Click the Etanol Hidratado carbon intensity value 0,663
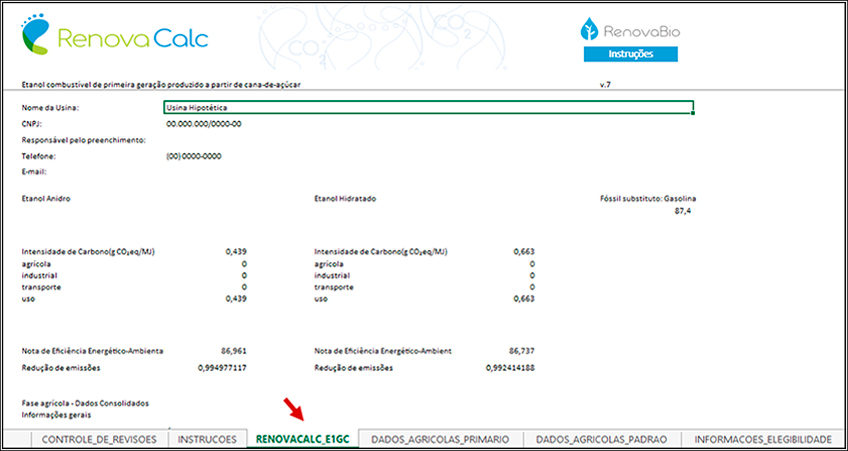 521,251
